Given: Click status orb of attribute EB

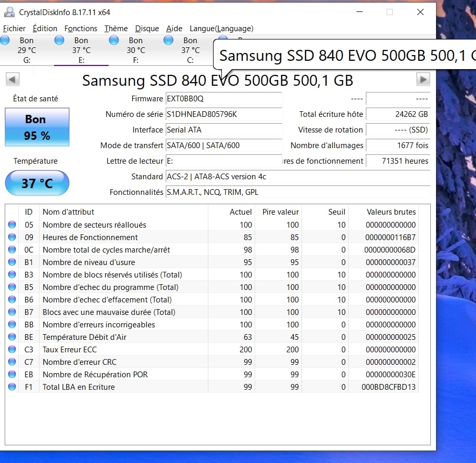Looking at the screenshot, I should (x=12, y=374).
